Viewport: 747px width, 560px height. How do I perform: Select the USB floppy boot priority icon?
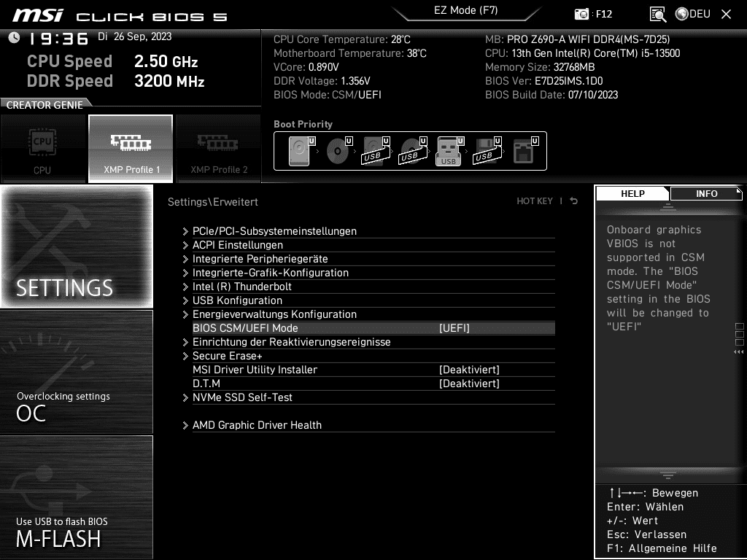click(x=487, y=151)
